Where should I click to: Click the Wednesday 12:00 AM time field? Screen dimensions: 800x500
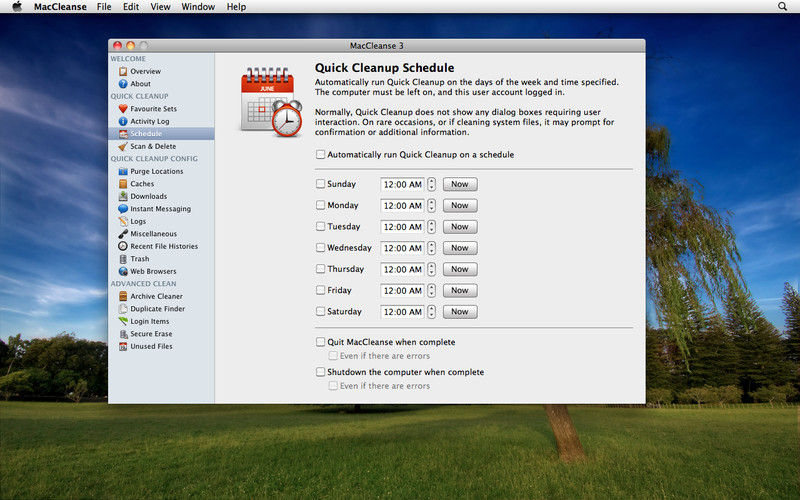click(x=403, y=248)
